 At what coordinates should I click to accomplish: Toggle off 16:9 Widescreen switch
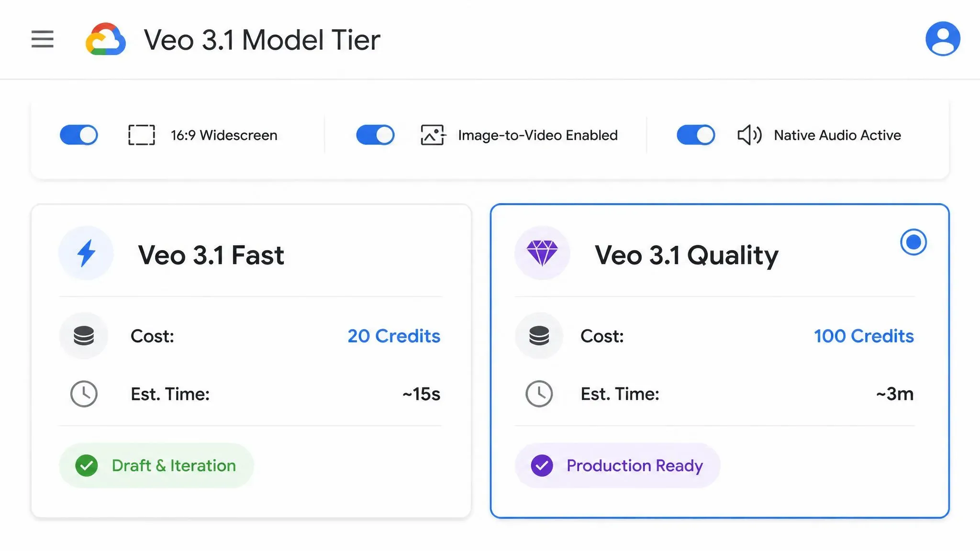(x=79, y=135)
